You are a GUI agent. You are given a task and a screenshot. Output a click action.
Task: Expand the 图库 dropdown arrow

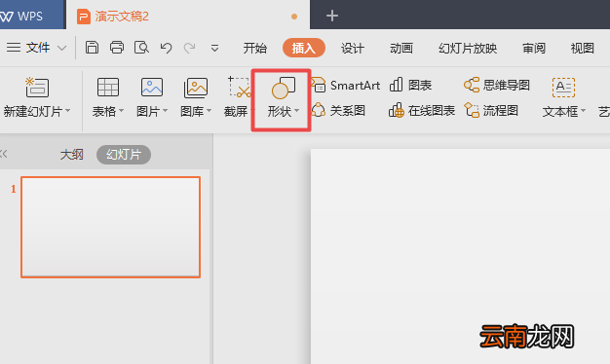tap(210, 111)
